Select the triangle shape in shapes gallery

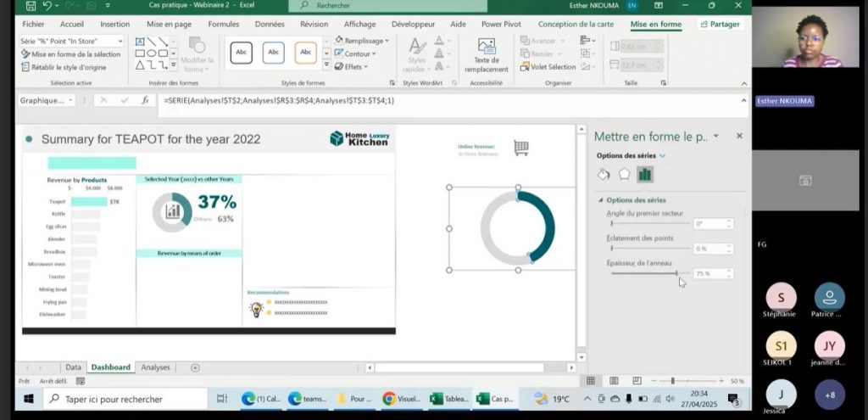[x=140, y=64]
